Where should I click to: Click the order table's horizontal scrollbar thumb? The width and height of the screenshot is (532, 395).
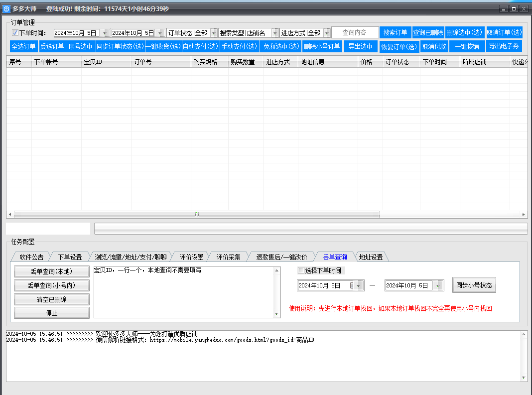tap(196, 214)
